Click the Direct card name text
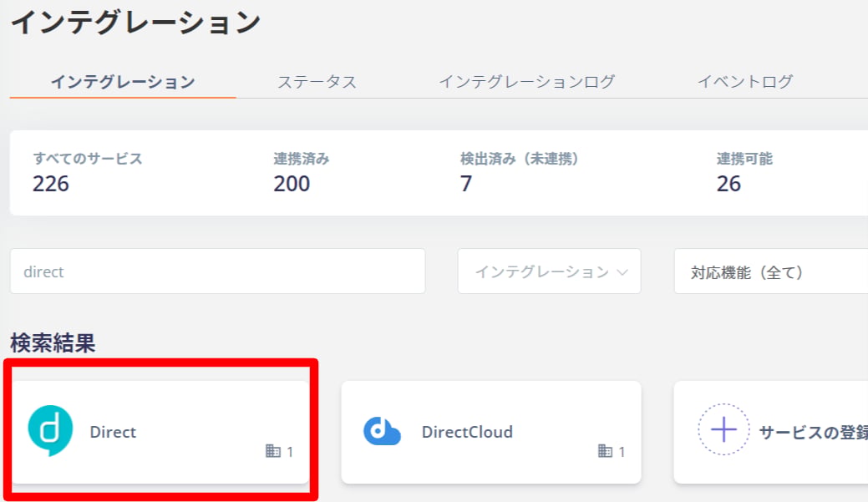 (113, 432)
